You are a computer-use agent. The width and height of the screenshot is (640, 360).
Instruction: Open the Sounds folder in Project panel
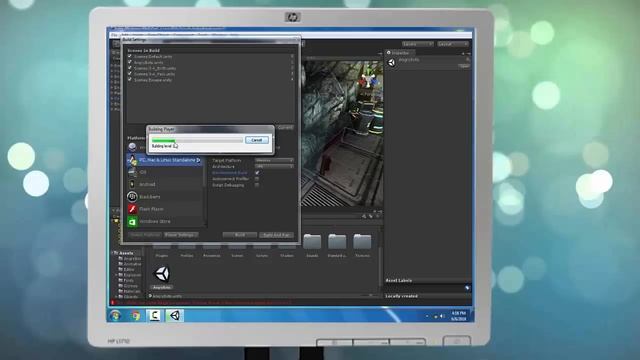[312, 242]
